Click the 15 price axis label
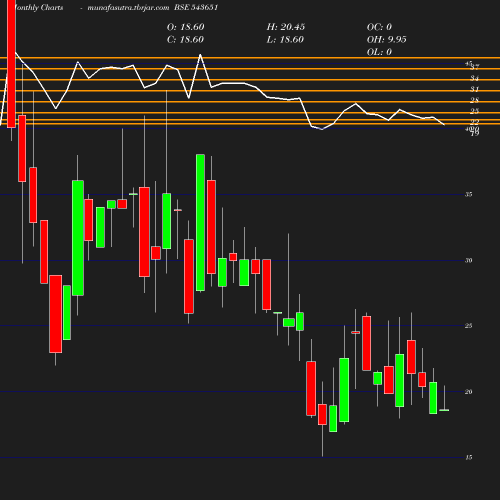 469,458
